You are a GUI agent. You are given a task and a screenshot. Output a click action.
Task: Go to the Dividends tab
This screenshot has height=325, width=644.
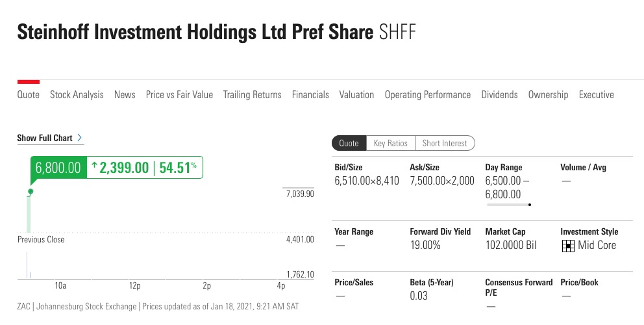499,95
